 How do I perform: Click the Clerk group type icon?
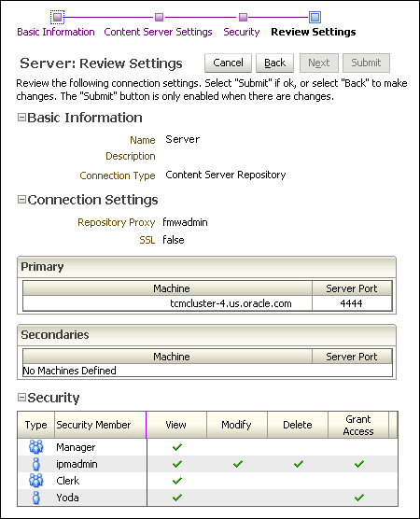[36, 481]
